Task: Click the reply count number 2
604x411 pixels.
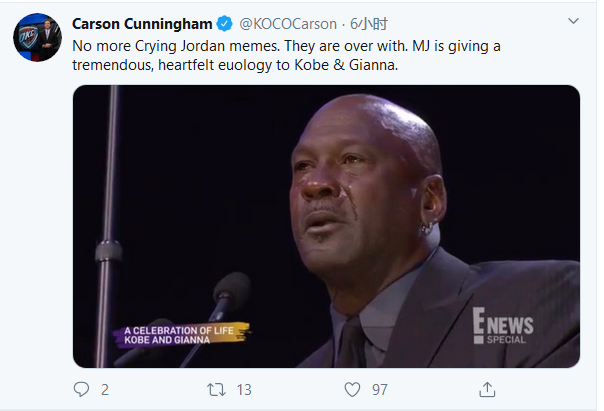Action: pyautogui.click(x=105, y=389)
